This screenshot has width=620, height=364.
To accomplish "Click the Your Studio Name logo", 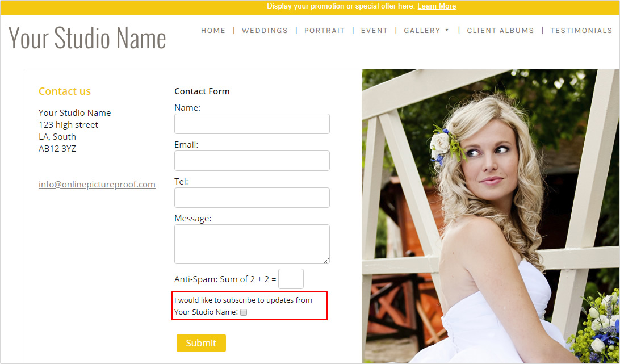I will pyautogui.click(x=87, y=38).
